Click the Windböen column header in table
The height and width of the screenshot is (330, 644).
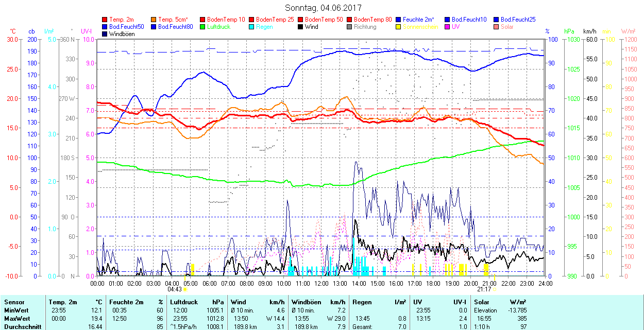pyautogui.click(x=306, y=302)
